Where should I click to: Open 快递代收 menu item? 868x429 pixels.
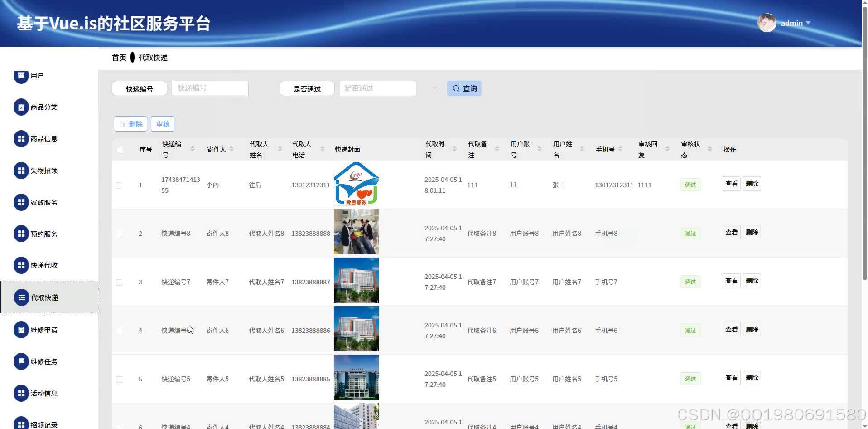(x=49, y=265)
